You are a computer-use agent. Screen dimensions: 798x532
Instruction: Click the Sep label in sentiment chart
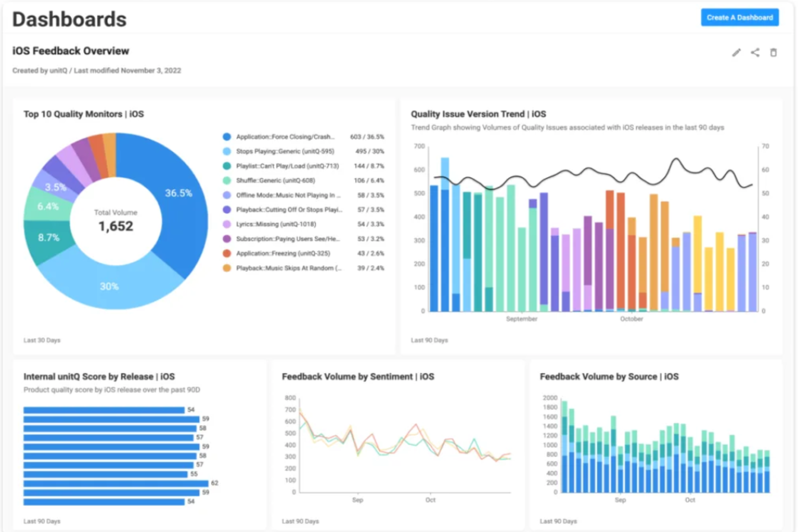357,500
